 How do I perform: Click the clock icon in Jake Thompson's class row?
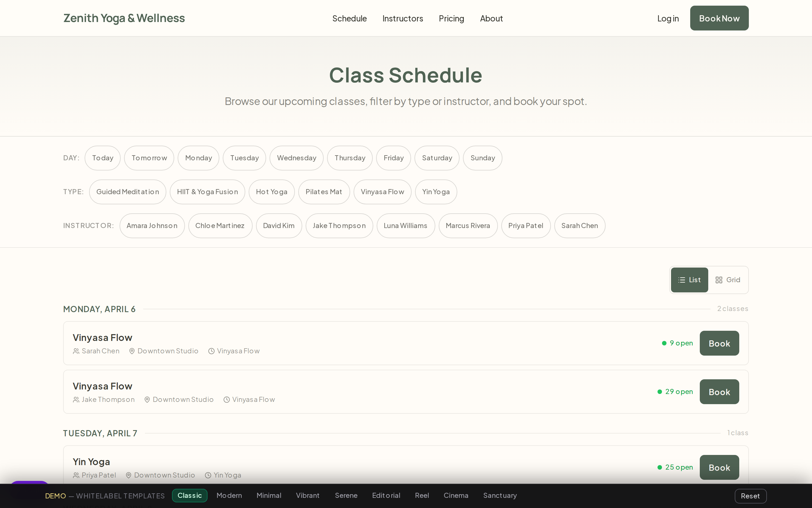pyautogui.click(x=226, y=399)
